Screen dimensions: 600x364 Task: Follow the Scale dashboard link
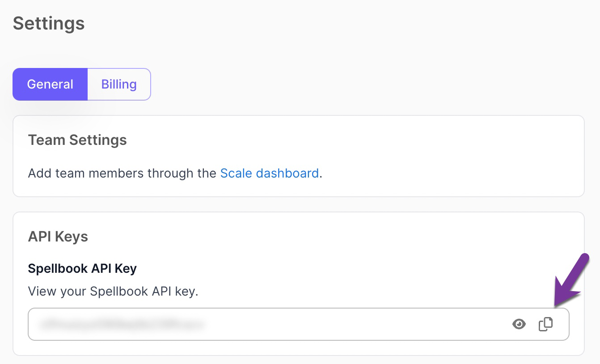click(x=269, y=173)
